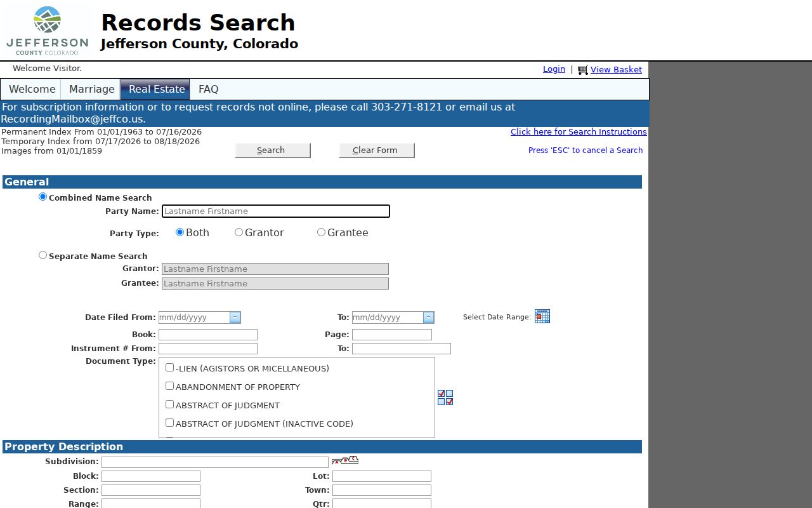Click the Page input field
812x508 pixels.
[x=392, y=335]
